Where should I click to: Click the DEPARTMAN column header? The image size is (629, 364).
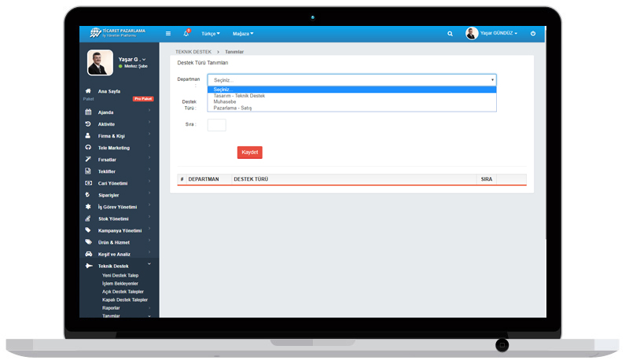click(204, 179)
